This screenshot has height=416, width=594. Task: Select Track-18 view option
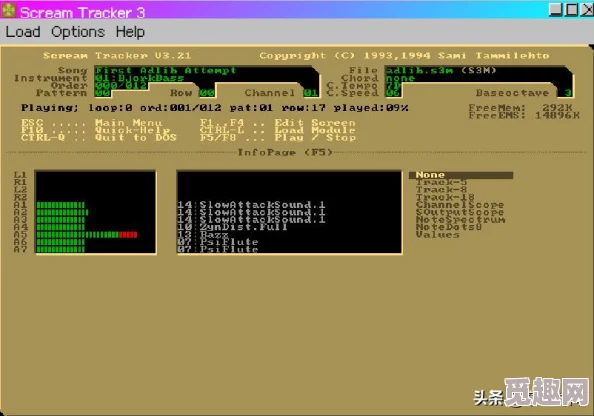(445, 197)
